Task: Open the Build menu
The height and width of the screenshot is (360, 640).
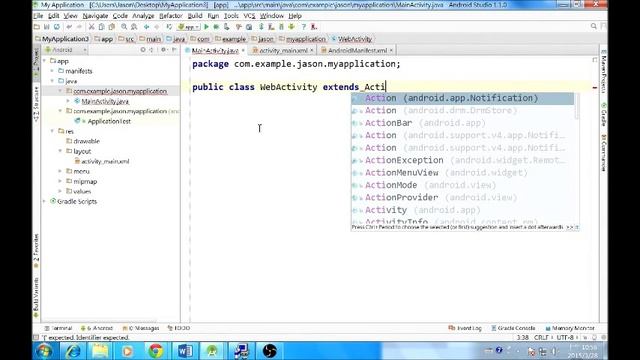Action: tap(195, 16)
